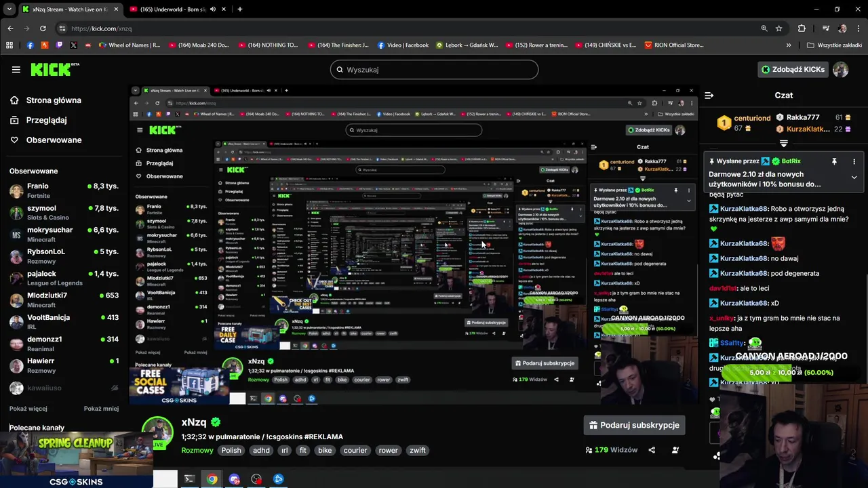The width and height of the screenshot is (868, 488).
Task: Click the xNzq channel name
Action: (x=194, y=422)
